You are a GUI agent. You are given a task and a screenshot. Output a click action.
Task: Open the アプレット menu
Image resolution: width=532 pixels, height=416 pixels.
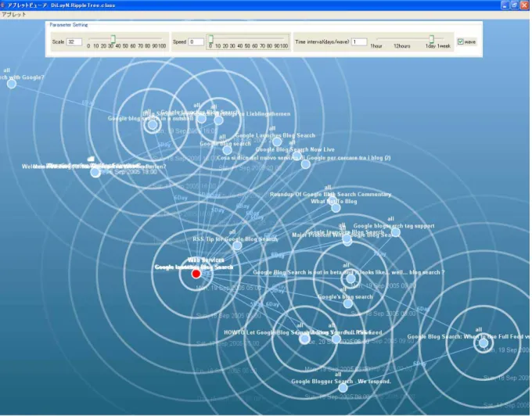(x=13, y=15)
